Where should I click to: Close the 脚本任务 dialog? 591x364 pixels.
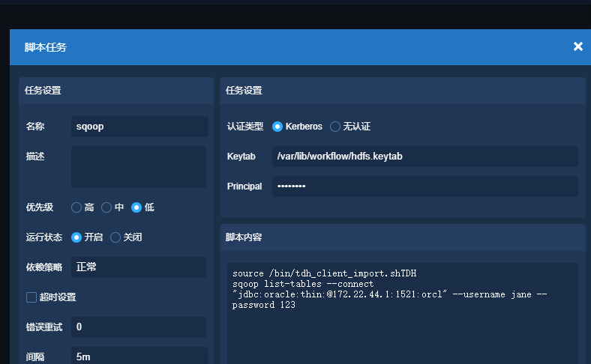click(x=577, y=46)
